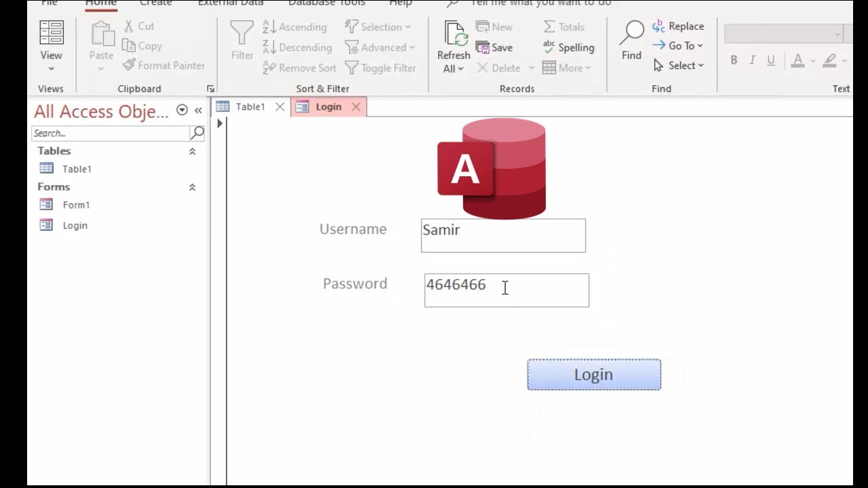Viewport: 868px width, 488px height.
Task: Click Remove Sort
Action: [x=299, y=68]
